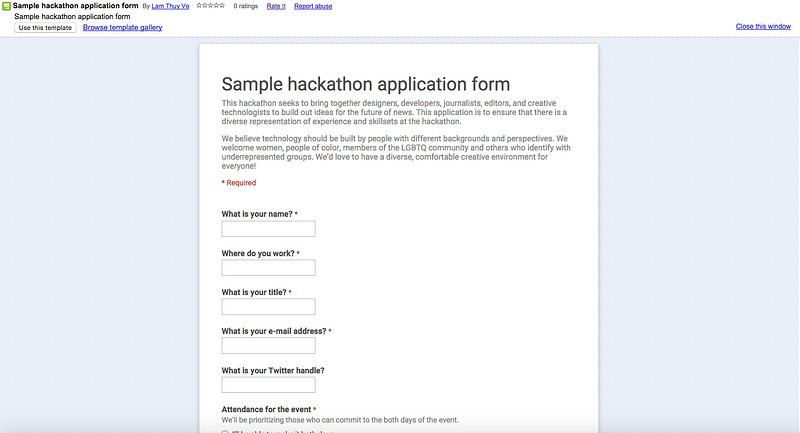Click the bold template title in header

tap(76, 6)
